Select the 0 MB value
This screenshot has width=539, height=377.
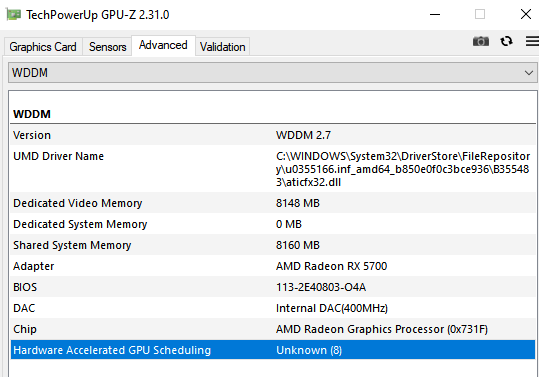point(289,224)
